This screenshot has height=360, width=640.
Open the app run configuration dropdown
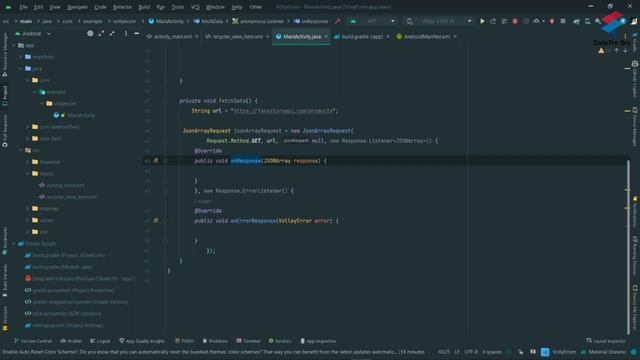[372, 21]
